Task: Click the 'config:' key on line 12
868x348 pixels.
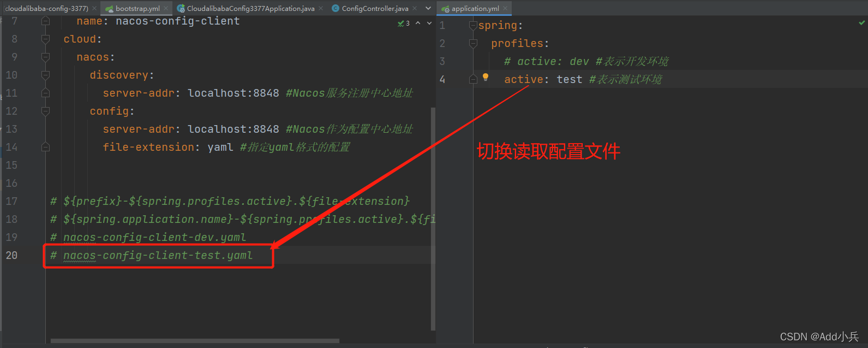Action: 112,111
